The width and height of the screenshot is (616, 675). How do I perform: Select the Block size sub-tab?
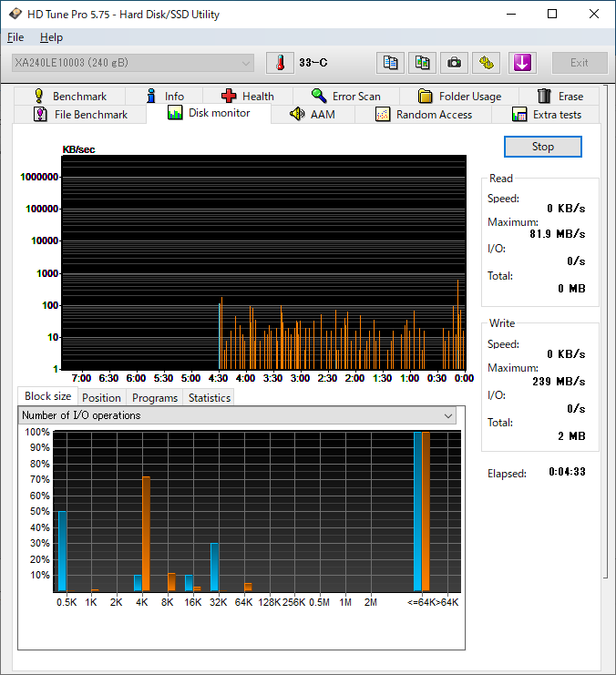[47, 396]
